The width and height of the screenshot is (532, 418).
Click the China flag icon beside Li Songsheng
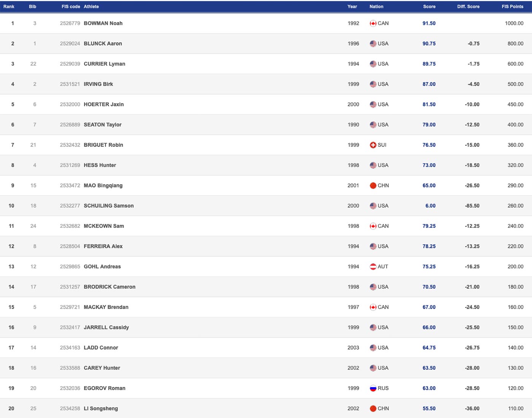pyautogui.click(x=373, y=409)
